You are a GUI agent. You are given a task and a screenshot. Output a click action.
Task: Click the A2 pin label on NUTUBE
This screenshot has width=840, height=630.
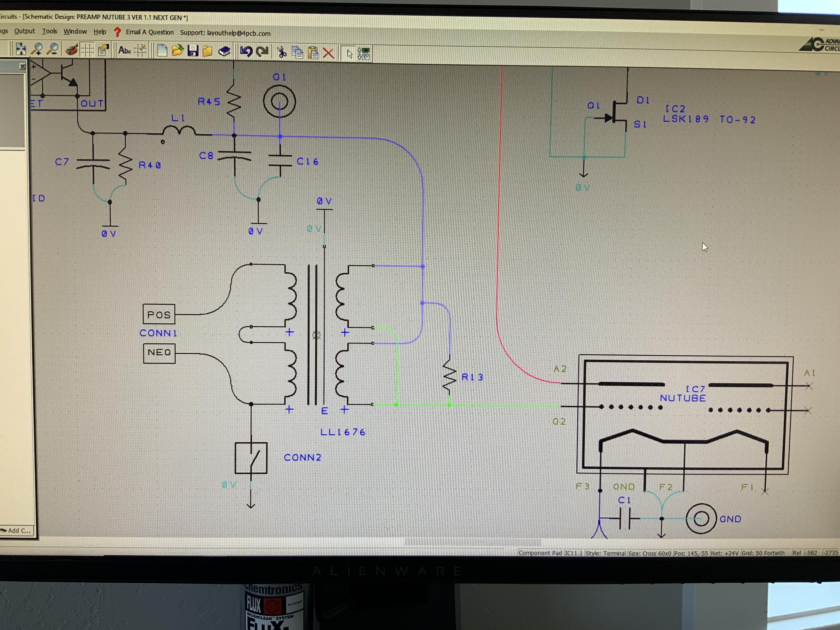click(x=560, y=369)
